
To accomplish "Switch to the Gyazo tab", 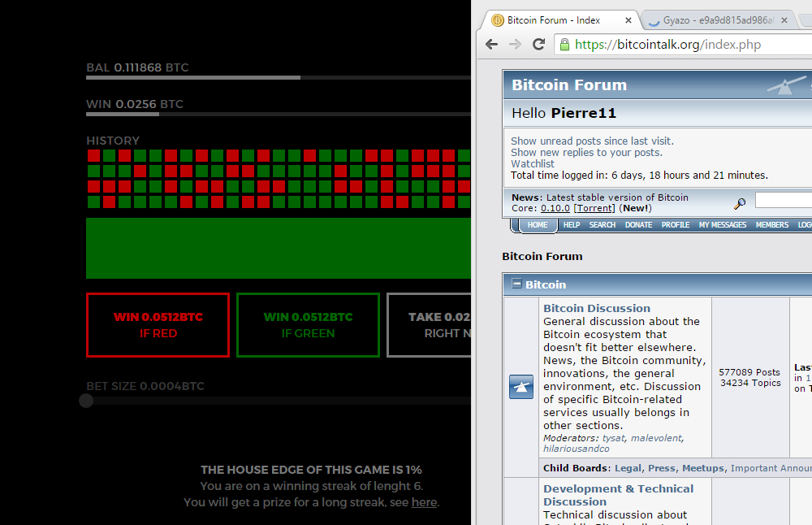I will (x=719, y=20).
